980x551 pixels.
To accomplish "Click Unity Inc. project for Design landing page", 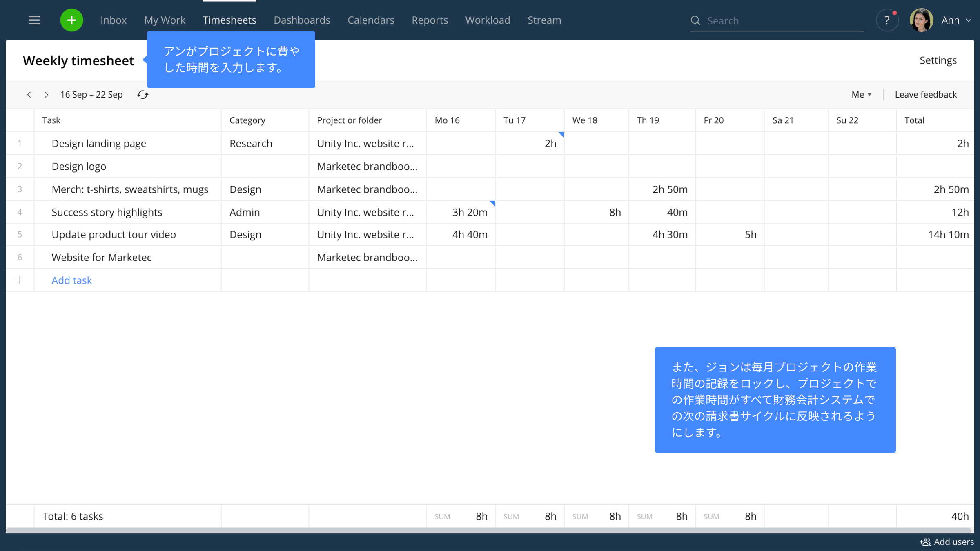I will tap(365, 144).
